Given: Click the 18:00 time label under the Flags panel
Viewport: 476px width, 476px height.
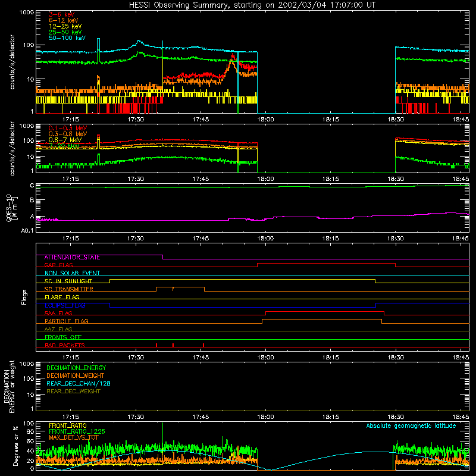Looking at the screenshot, I should point(265,358).
